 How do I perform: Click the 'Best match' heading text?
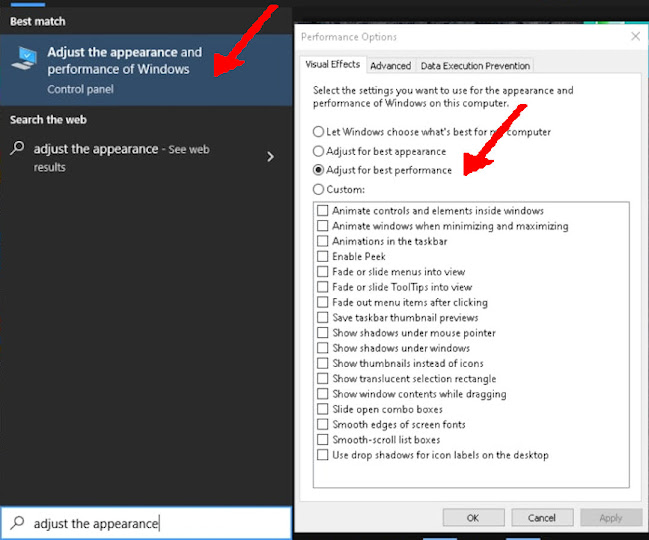pos(38,22)
